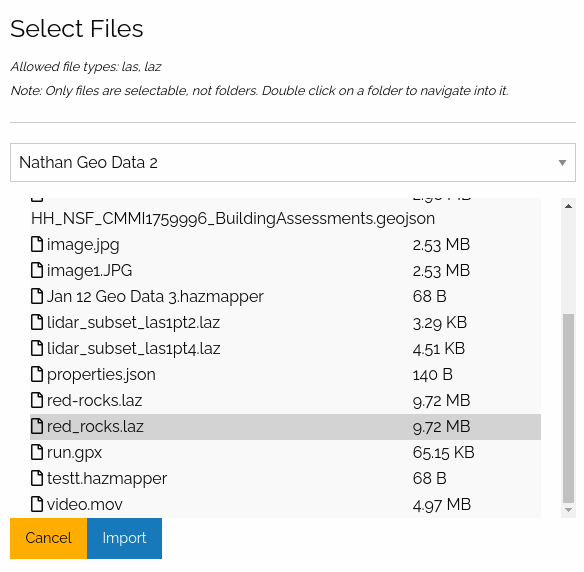Screen dimensions: 584x572
Task: Select the lidar_subset_las1pt4.laz file
Action: point(285,349)
